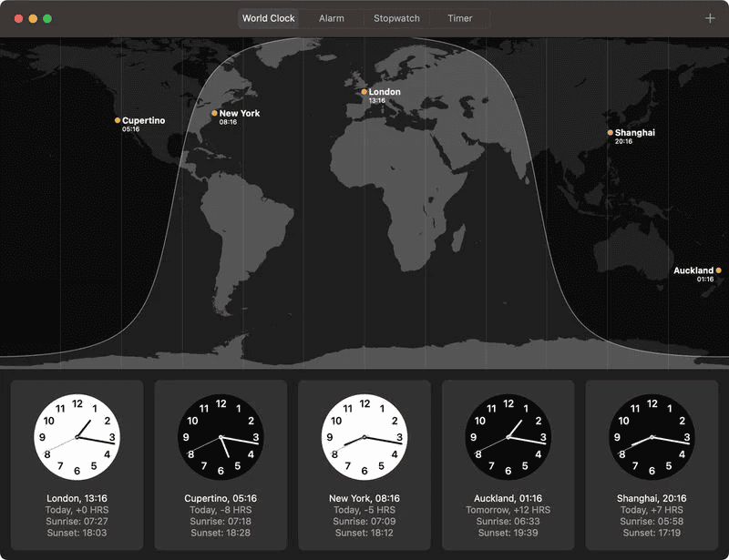Click the Auckland marker on the map

pos(719,270)
